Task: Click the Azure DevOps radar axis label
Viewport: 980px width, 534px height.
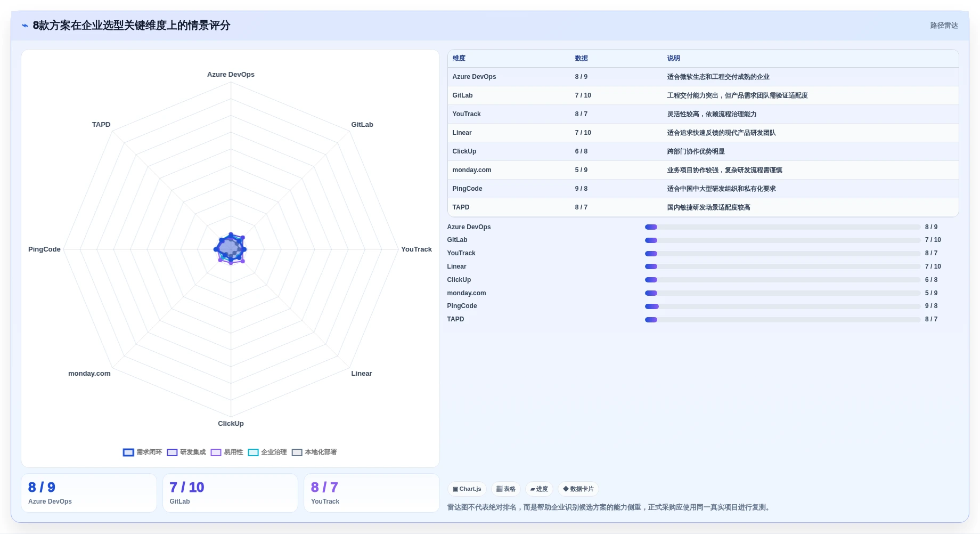Action: click(x=231, y=75)
